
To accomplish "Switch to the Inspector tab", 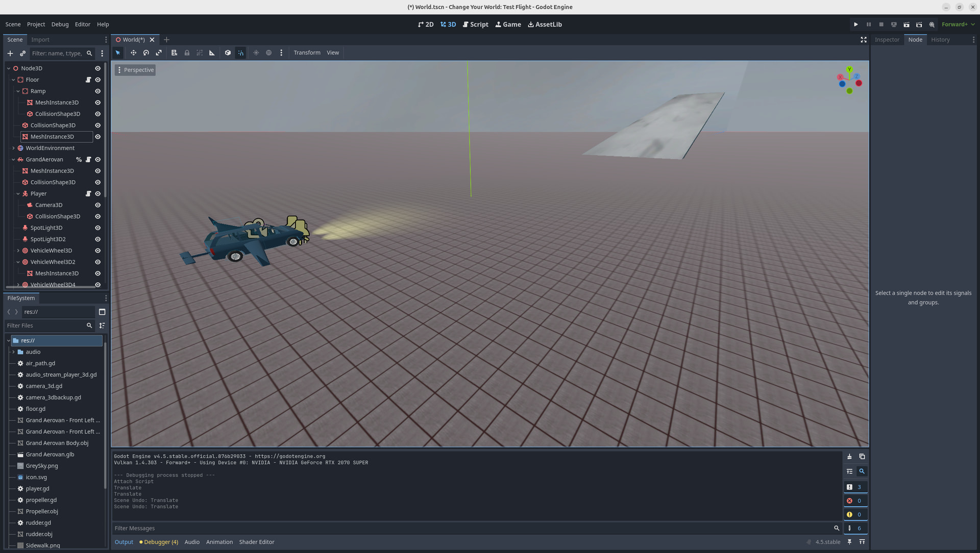I will [887, 40].
